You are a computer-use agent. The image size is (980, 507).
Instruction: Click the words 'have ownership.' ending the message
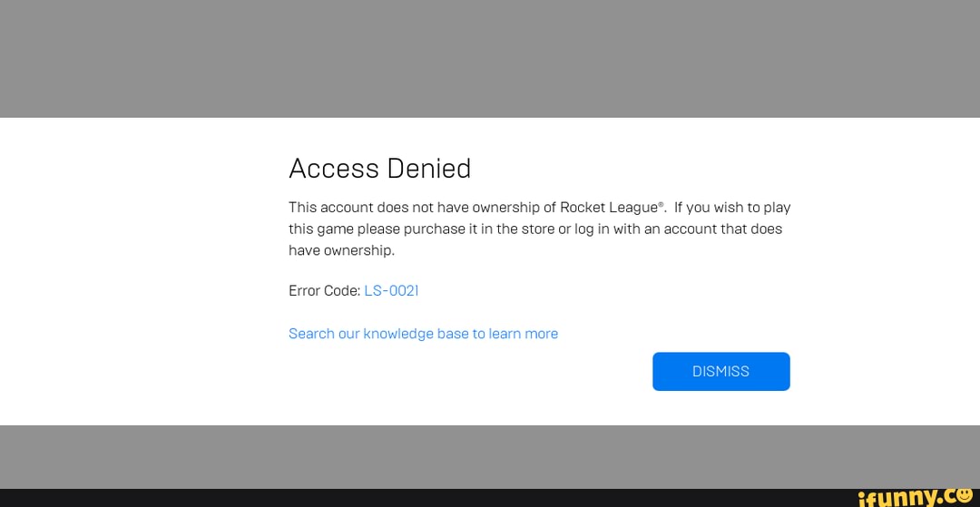point(341,250)
